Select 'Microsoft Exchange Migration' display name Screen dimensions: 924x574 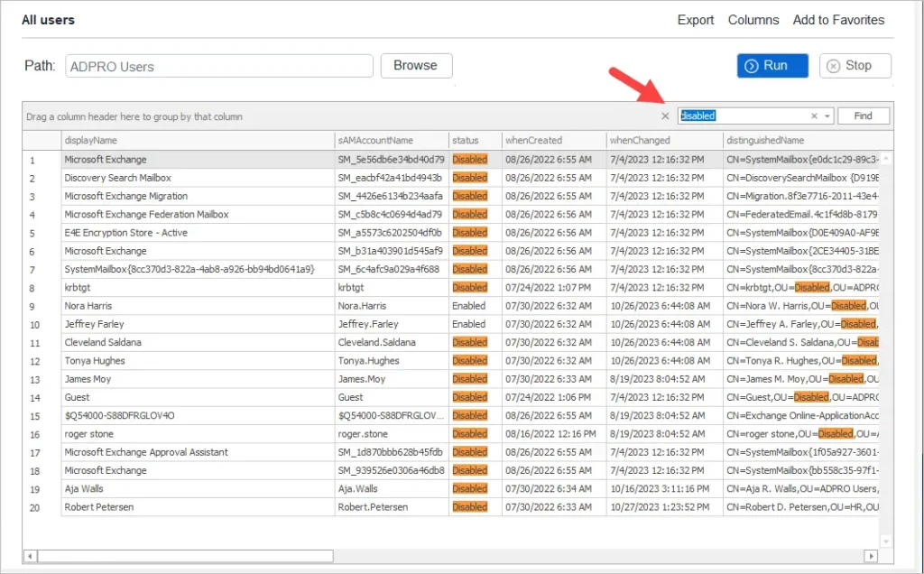pos(126,196)
